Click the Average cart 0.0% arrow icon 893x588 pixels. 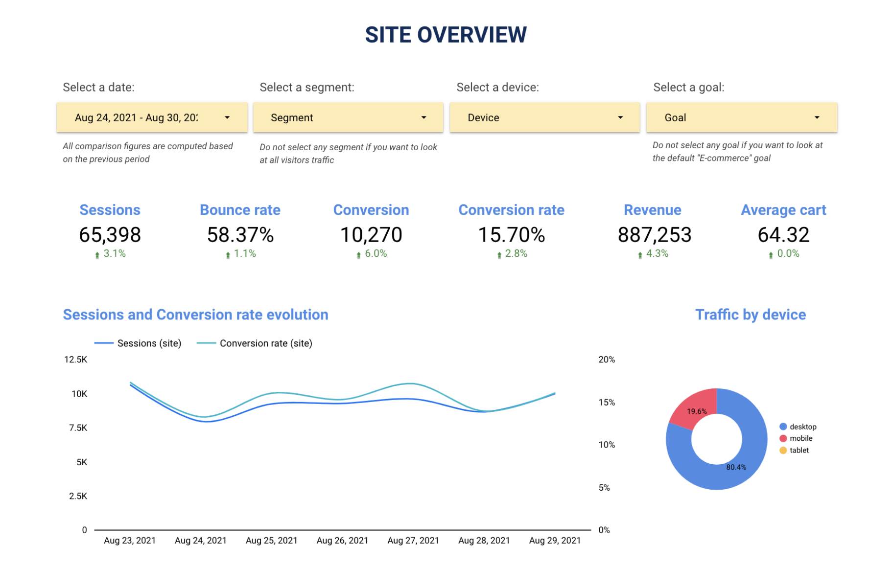point(771,255)
